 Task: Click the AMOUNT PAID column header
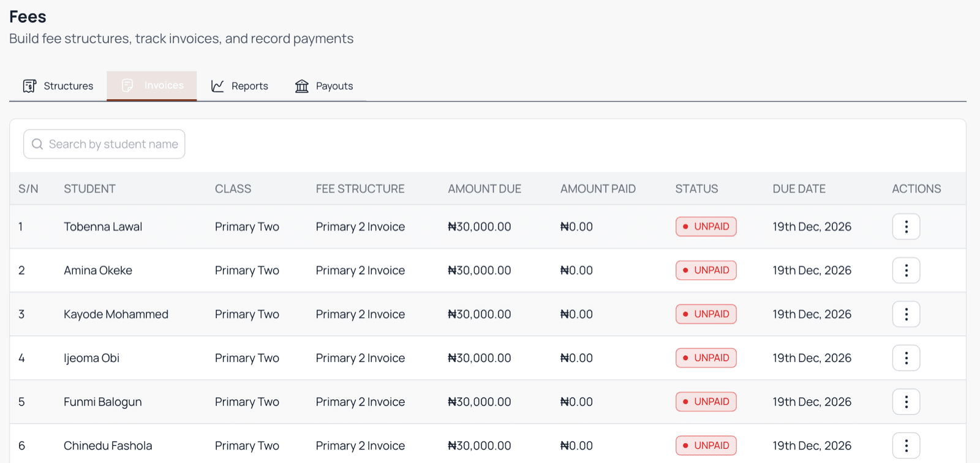pos(598,189)
